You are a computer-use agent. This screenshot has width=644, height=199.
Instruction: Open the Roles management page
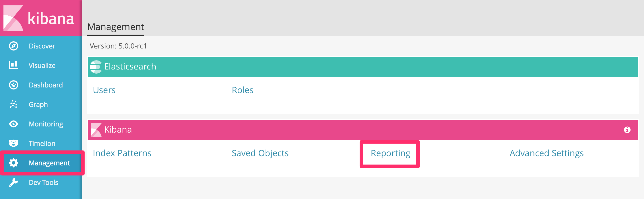tap(242, 90)
